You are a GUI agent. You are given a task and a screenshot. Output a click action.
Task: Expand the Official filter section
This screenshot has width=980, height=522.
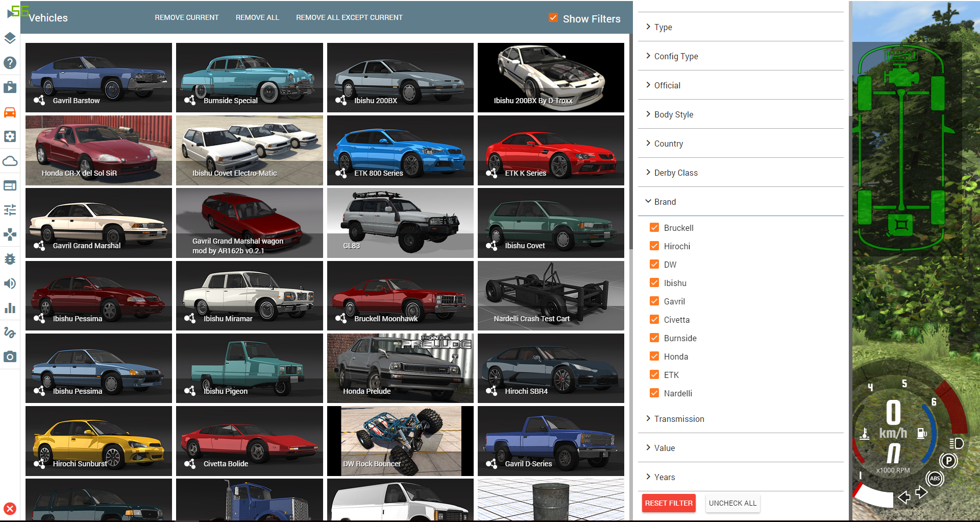tap(741, 85)
